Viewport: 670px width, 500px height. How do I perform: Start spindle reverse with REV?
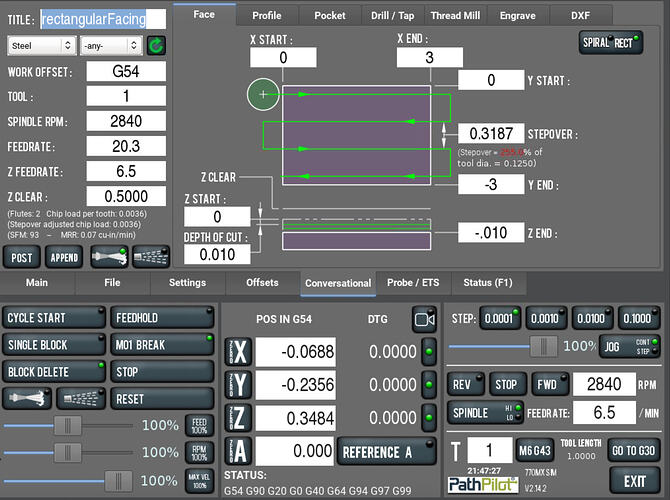(466, 384)
